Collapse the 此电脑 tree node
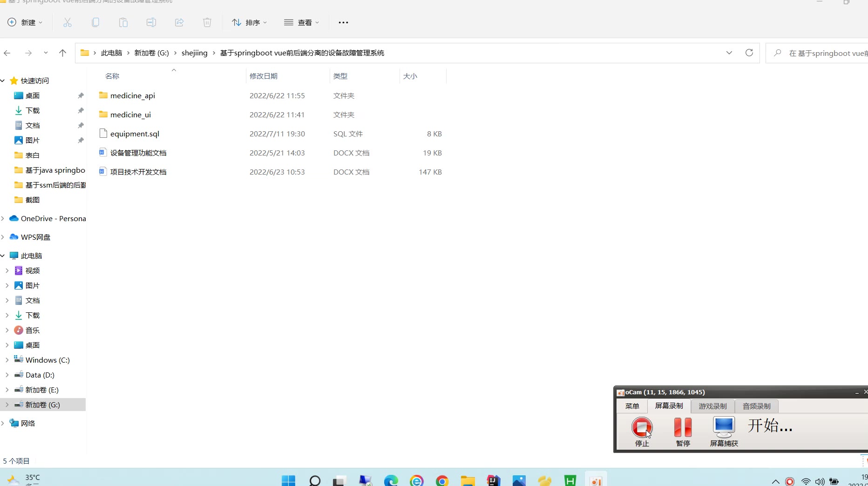 pyautogui.click(x=3, y=256)
